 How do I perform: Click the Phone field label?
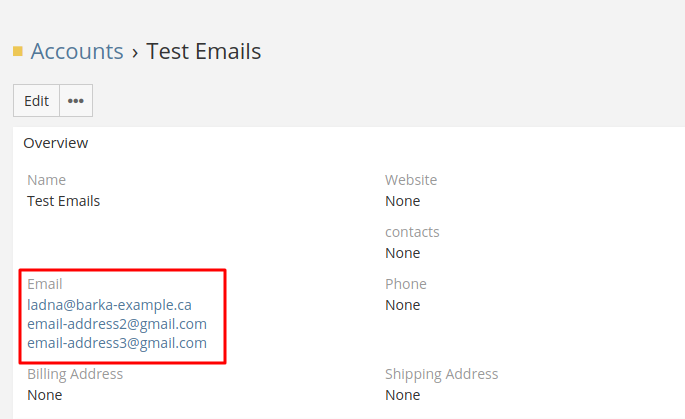tap(406, 284)
